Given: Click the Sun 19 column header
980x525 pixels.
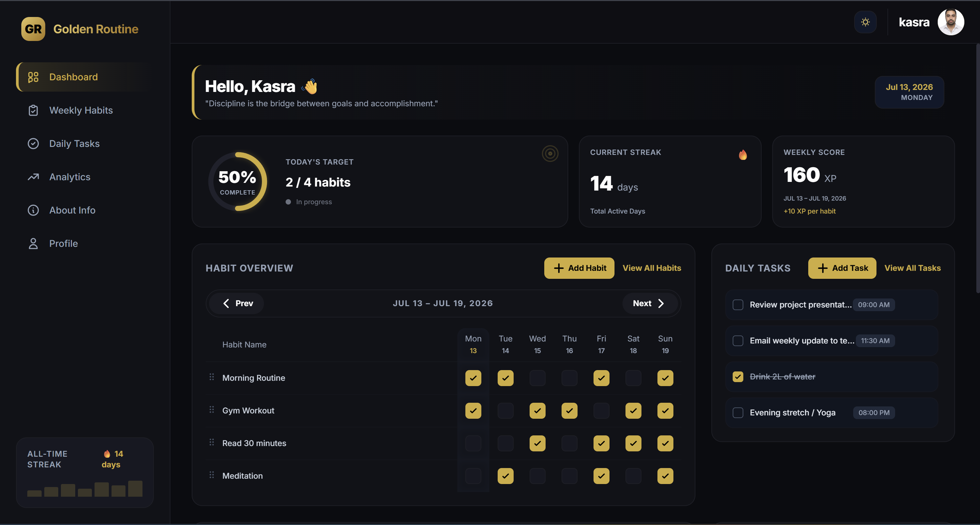Looking at the screenshot, I should click(665, 344).
